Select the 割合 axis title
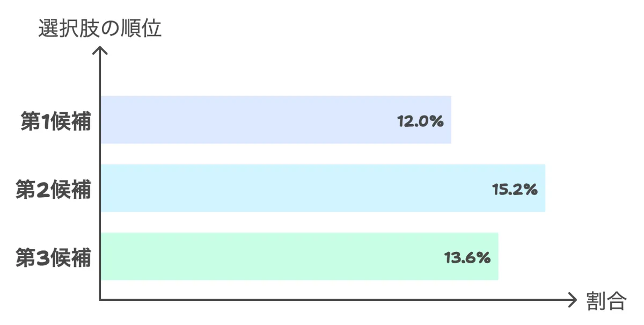Viewport: 644px width, 325px height. point(606,301)
